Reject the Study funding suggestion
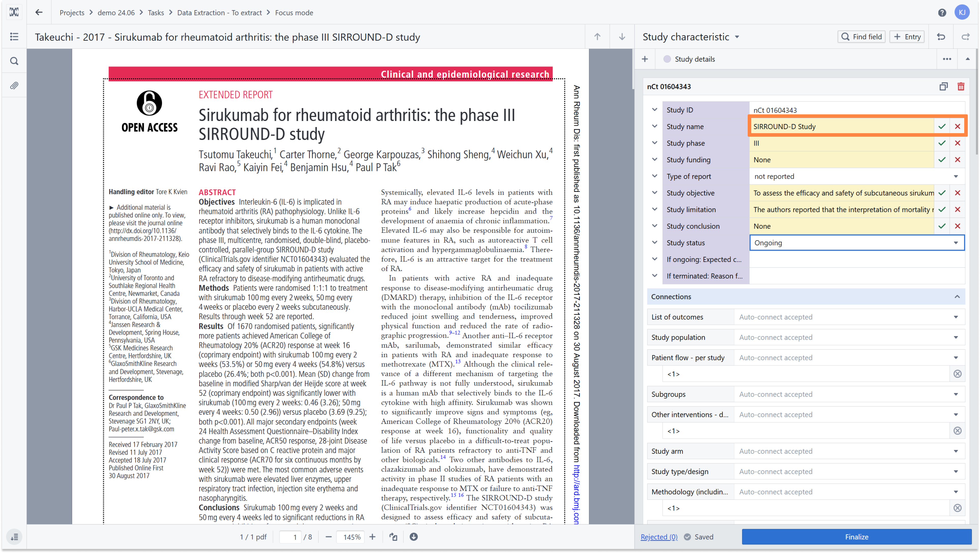This screenshot has width=980, height=553. (957, 160)
